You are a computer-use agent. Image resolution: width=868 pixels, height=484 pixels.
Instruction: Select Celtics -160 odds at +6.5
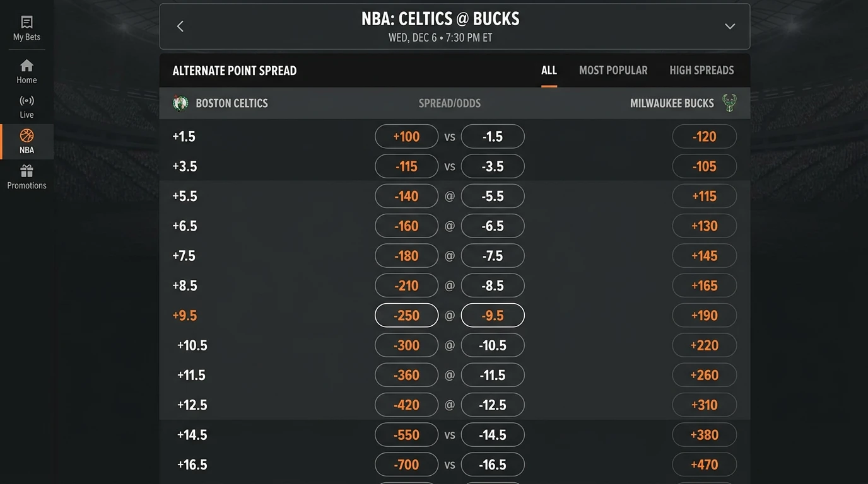406,226
